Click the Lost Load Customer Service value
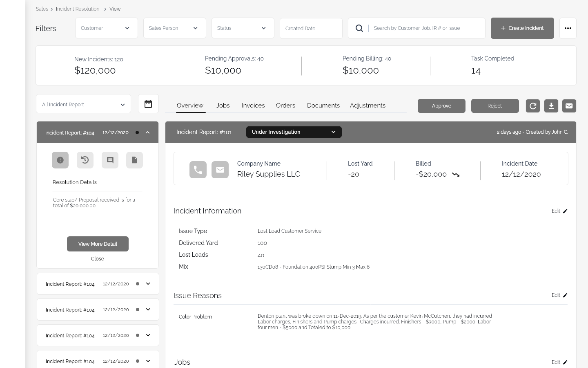The image size is (588, 368). pyautogui.click(x=290, y=231)
